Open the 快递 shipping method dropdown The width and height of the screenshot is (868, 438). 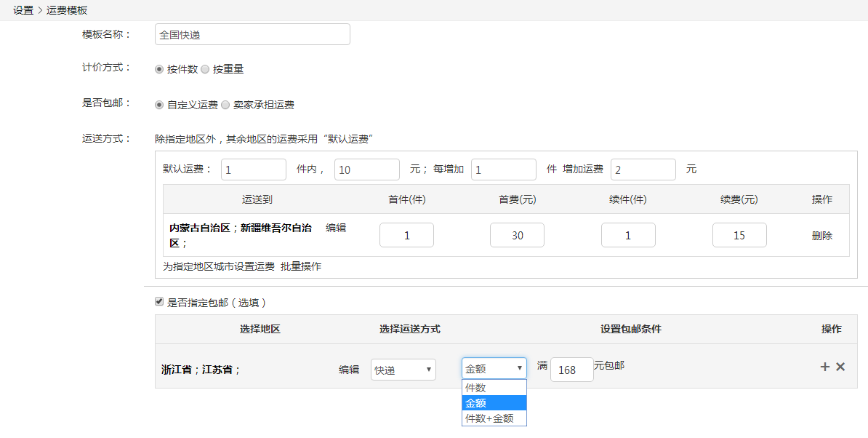coord(403,370)
